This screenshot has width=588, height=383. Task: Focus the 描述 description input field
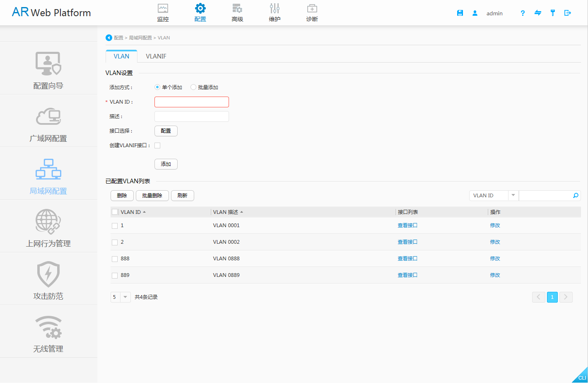click(x=192, y=116)
